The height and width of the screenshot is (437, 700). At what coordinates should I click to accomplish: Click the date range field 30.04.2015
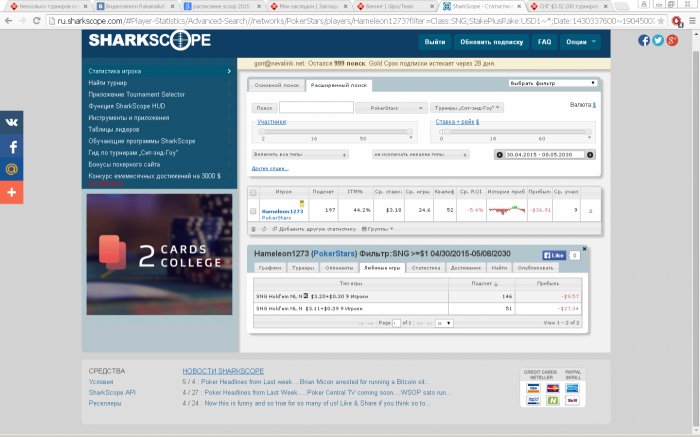click(545, 155)
